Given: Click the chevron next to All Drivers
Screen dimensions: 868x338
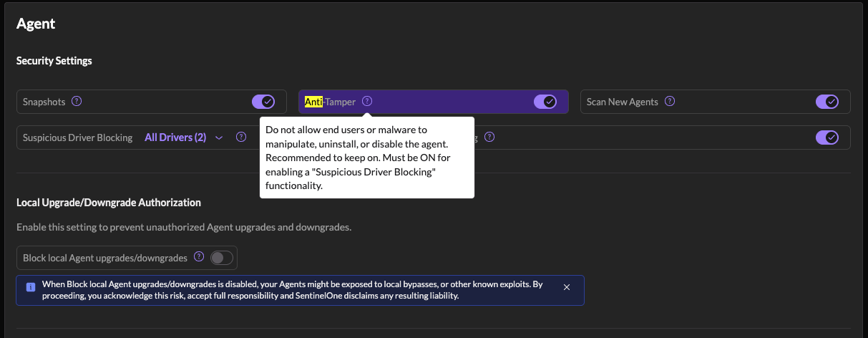Looking at the screenshot, I should pos(219,137).
